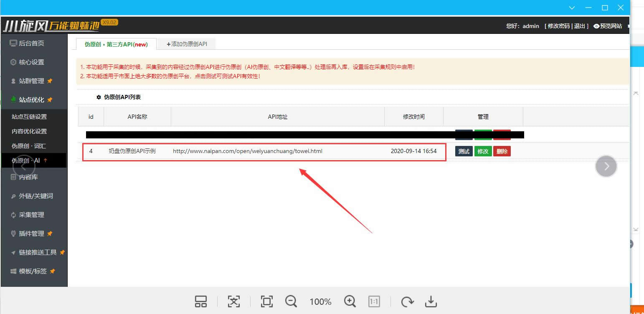Select the 伪原创·第三方API tab

pos(116,44)
